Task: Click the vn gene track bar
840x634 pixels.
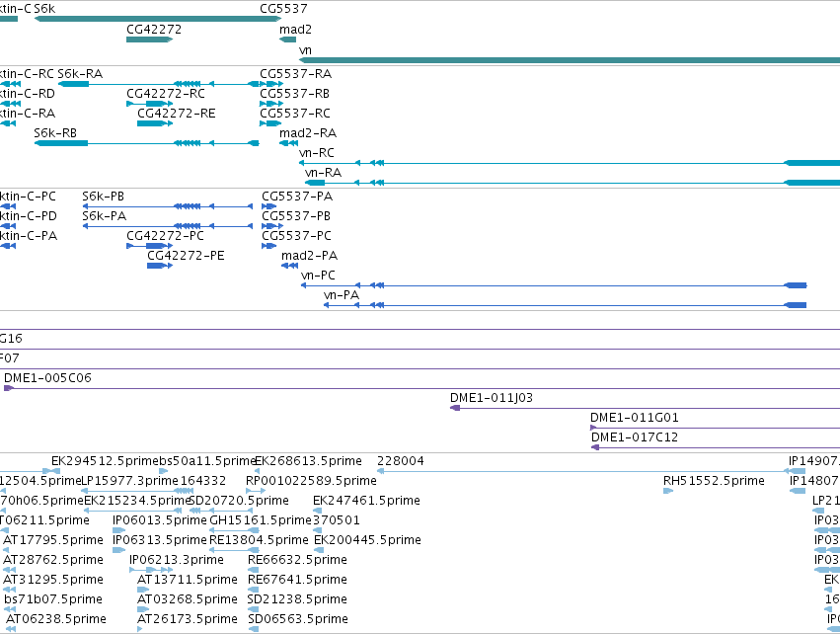Action: point(570,60)
